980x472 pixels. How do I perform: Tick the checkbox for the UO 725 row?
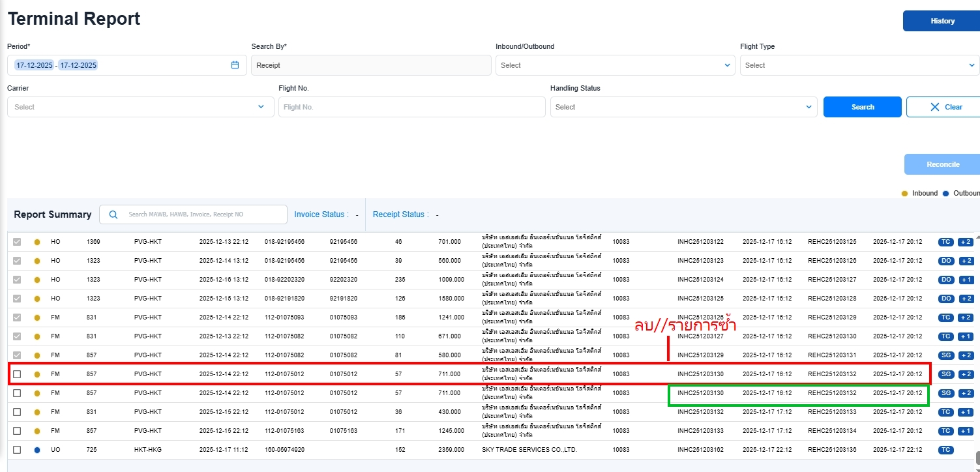coord(17,450)
